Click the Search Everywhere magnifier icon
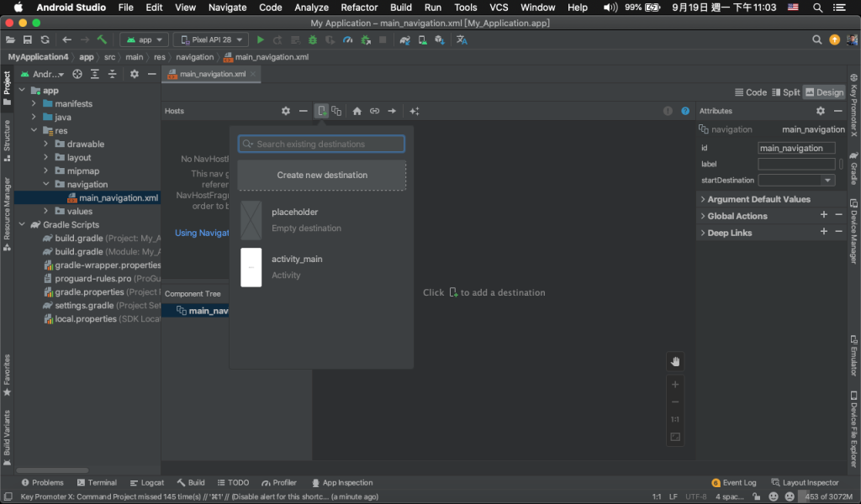Viewport: 861px width, 504px height. click(x=816, y=40)
